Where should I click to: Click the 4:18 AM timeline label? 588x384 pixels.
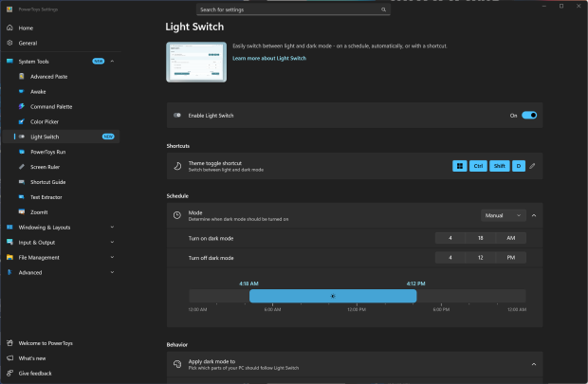tap(248, 283)
